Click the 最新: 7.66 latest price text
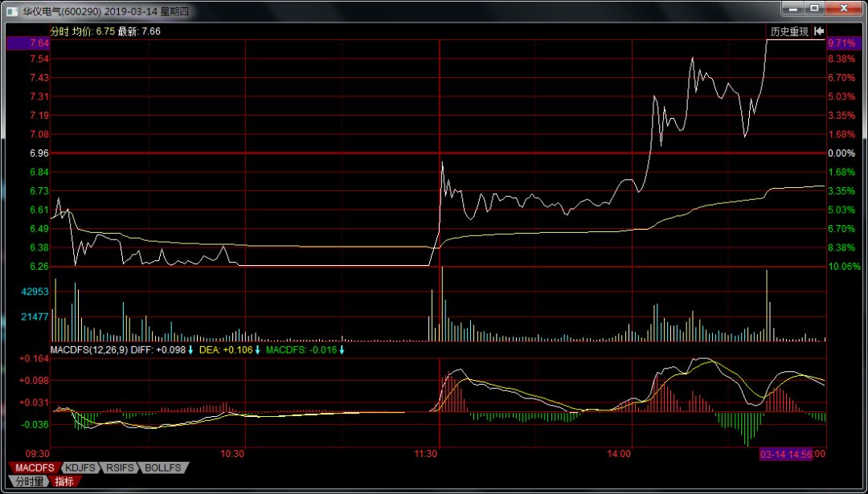The width and height of the screenshot is (868, 494). [139, 31]
